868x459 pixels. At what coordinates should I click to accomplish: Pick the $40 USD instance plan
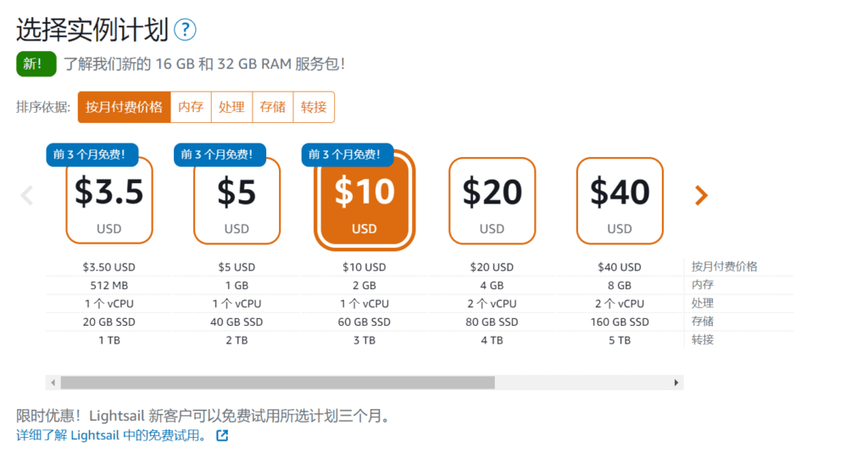click(620, 202)
